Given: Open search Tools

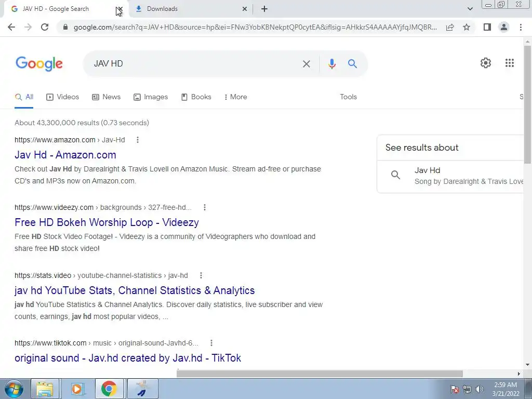Looking at the screenshot, I should [349, 97].
